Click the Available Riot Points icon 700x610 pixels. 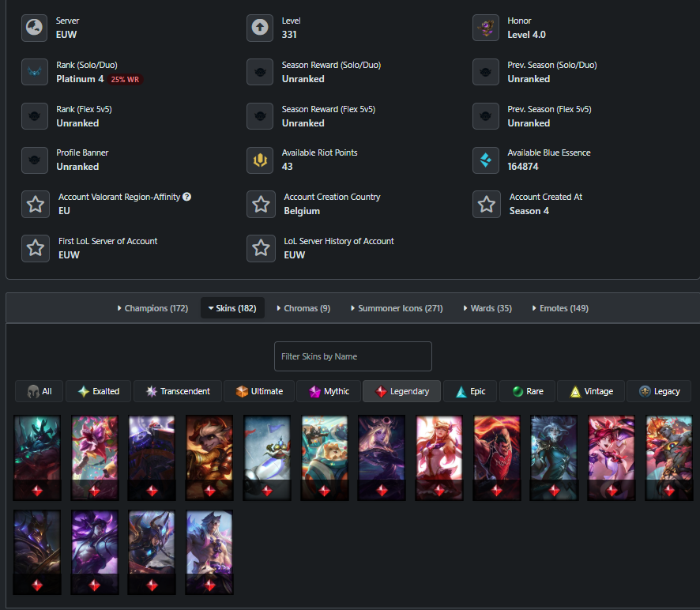(260, 160)
